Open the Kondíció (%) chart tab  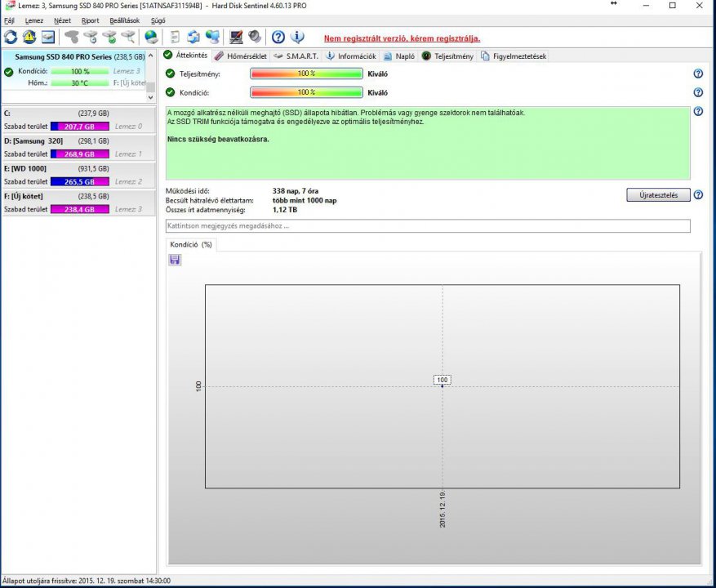[191, 244]
